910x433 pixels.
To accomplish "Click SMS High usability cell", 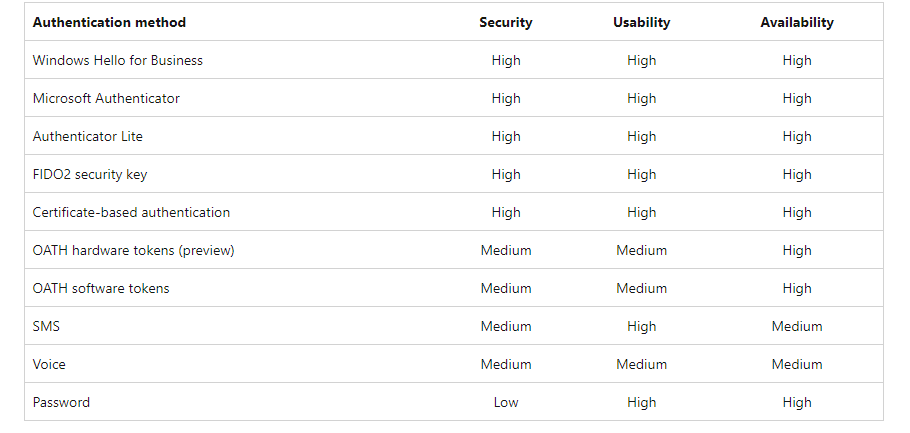I will tap(641, 326).
